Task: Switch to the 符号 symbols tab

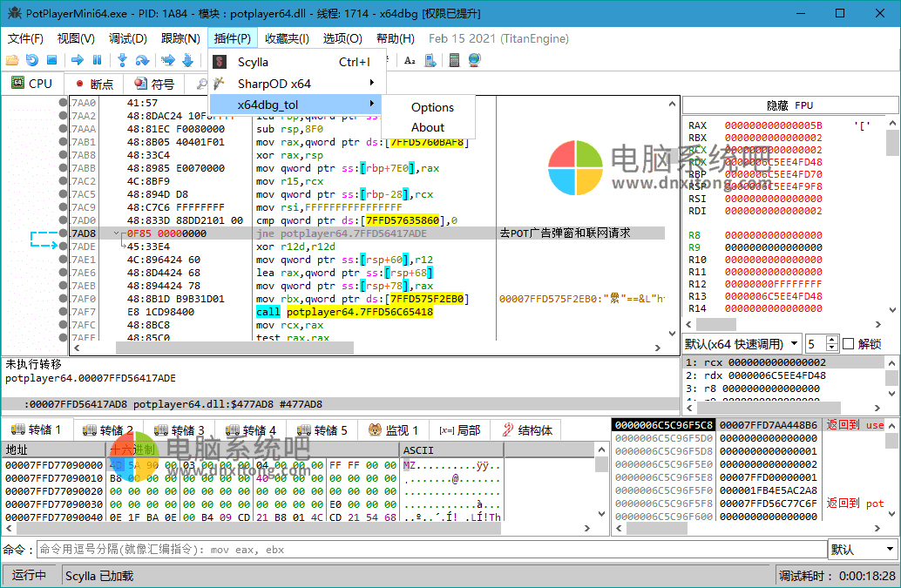Action: (x=154, y=84)
